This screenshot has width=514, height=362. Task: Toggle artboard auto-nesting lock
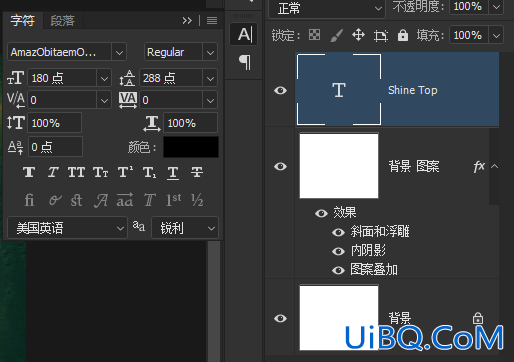(381, 35)
